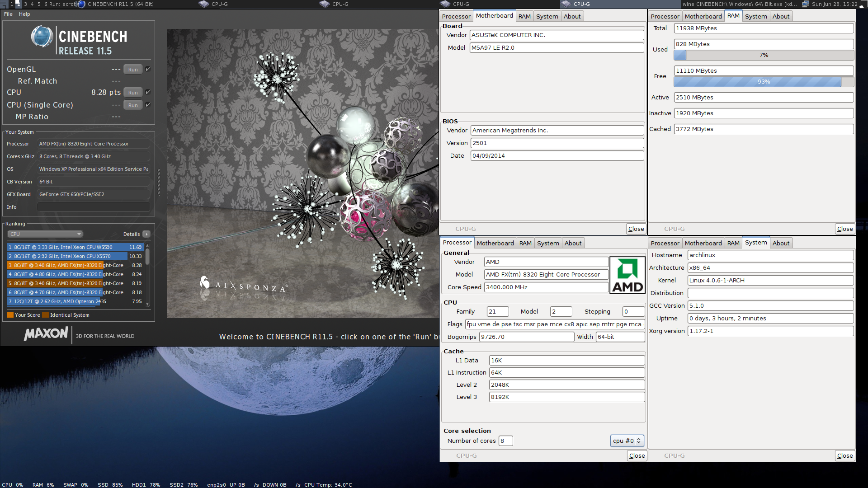Click the Kernel Linux 4.0.6-1-ARCH field
Screen dimensions: 868x488
tap(770, 280)
